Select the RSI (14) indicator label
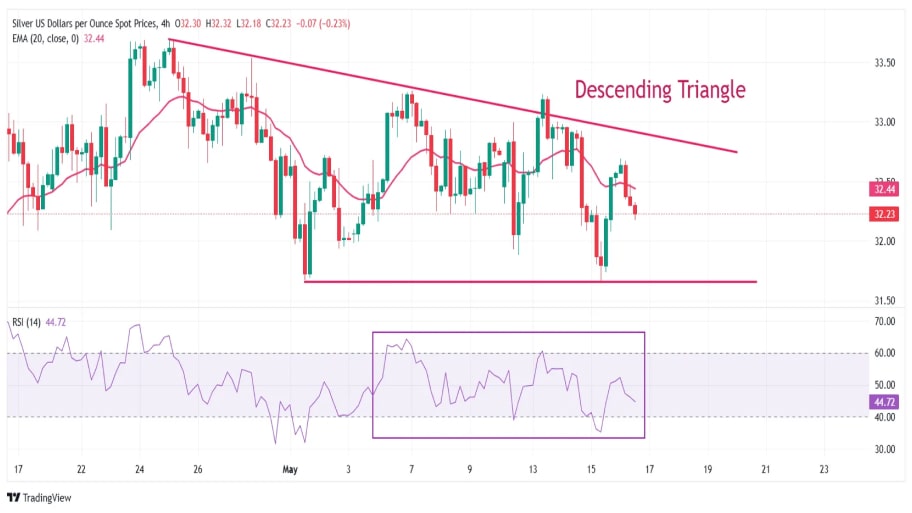 26,322
